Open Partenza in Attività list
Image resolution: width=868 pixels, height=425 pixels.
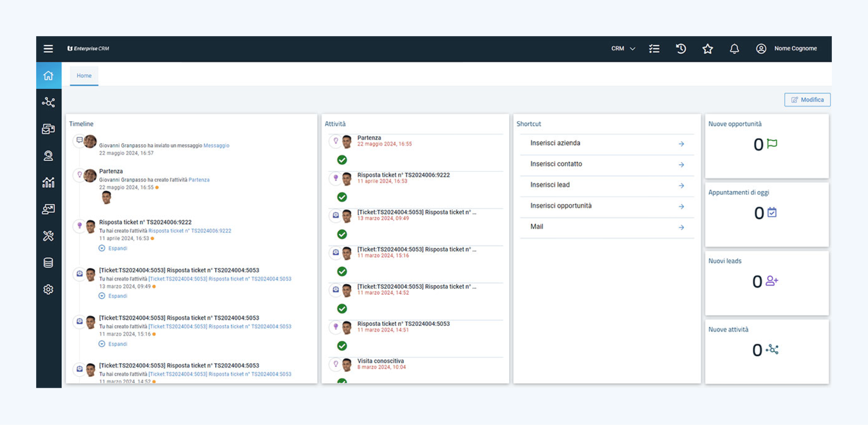point(369,138)
